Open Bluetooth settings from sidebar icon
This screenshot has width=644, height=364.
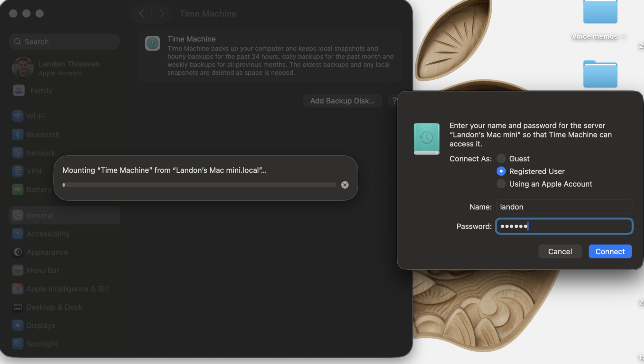(x=18, y=135)
